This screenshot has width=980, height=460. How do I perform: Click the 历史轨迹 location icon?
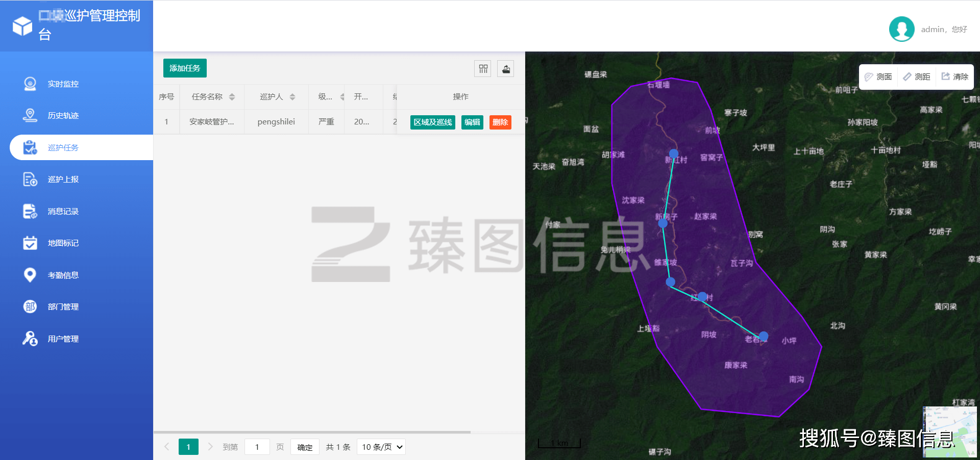point(30,115)
